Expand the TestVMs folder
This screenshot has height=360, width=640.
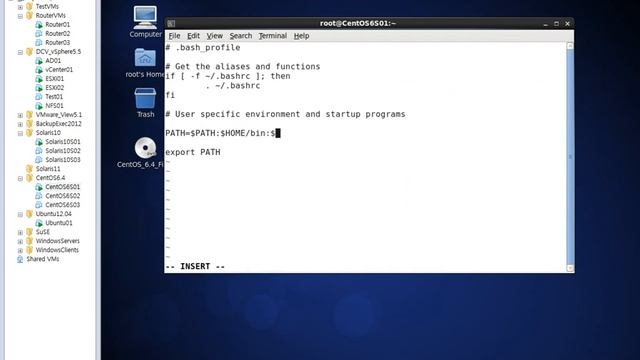point(20,7)
